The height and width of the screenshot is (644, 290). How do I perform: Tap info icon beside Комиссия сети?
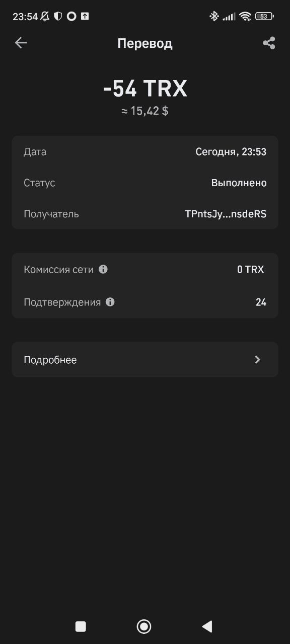[x=103, y=269]
